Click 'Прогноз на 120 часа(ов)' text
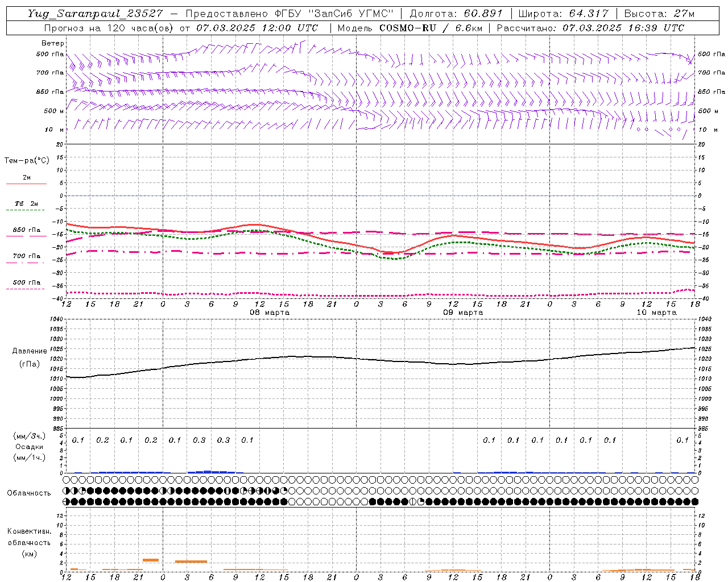728x582 pixels. click(x=108, y=28)
